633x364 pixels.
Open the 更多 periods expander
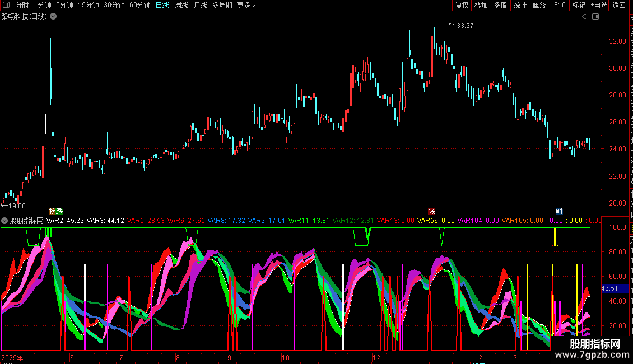[246, 5]
